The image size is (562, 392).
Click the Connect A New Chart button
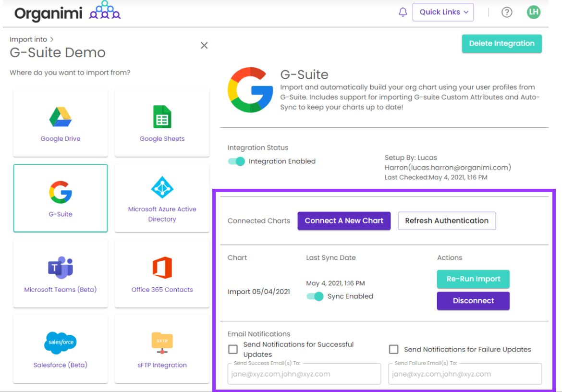344,221
